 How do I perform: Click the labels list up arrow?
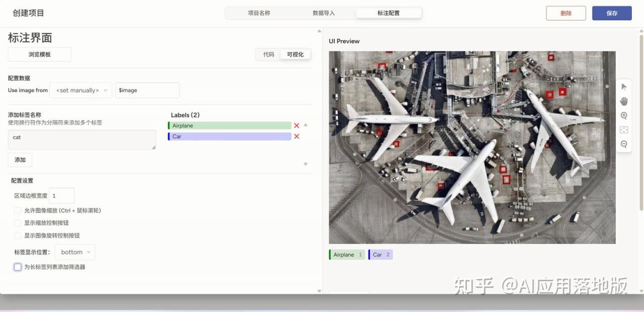[305, 125]
